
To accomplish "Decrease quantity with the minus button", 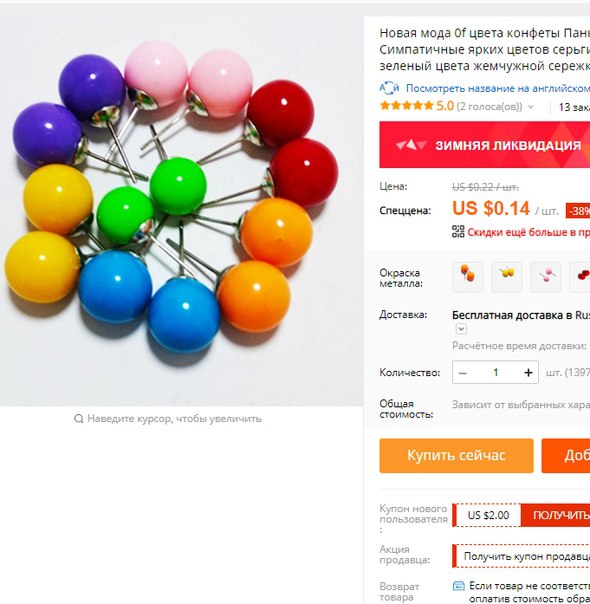I will [463, 372].
